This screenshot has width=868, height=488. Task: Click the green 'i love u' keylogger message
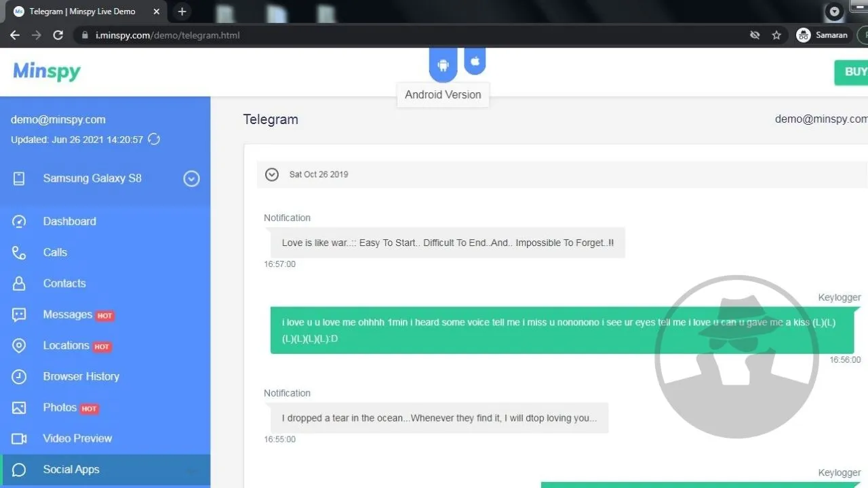point(562,330)
